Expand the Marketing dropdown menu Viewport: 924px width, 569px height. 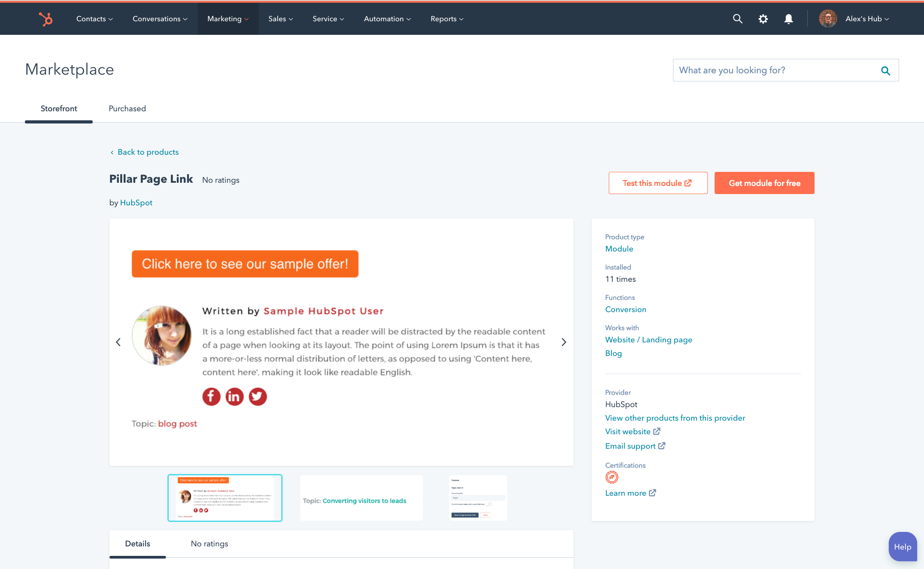(227, 19)
